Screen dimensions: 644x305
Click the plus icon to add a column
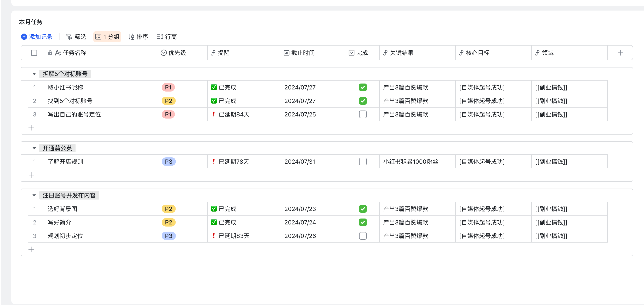pyautogui.click(x=620, y=53)
